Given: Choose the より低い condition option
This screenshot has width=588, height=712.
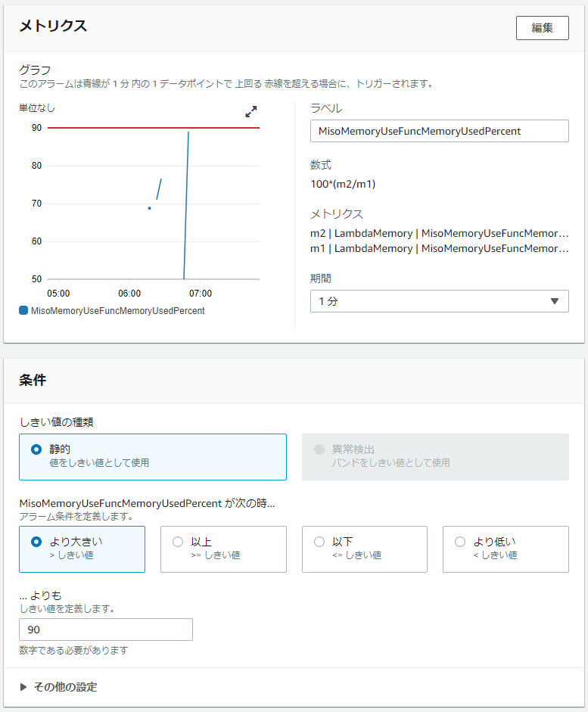Looking at the screenshot, I should coord(460,542).
